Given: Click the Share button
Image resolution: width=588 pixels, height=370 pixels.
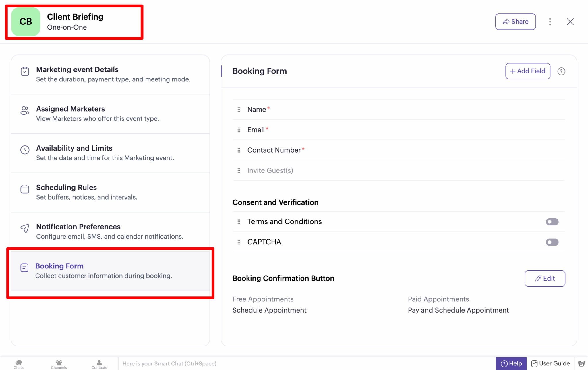Looking at the screenshot, I should (515, 22).
